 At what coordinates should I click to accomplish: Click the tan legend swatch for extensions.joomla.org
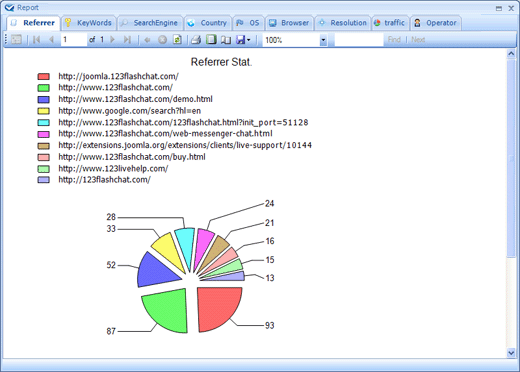coord(44,146)
